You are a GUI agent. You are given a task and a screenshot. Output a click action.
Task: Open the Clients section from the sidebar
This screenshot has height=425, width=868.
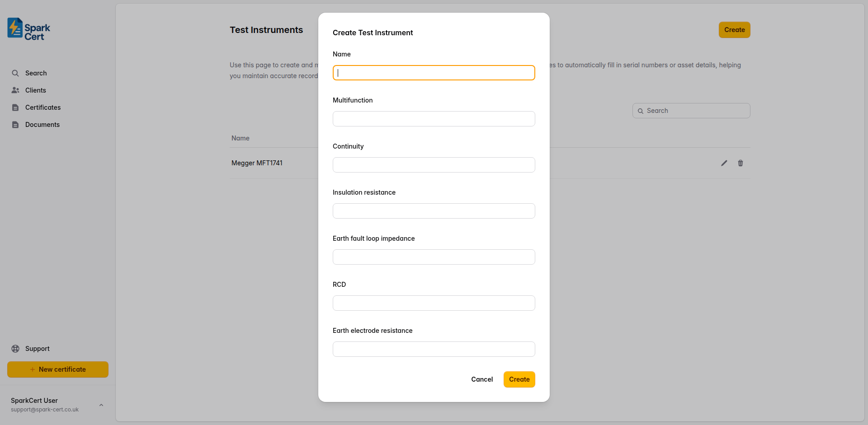[16, 90]
